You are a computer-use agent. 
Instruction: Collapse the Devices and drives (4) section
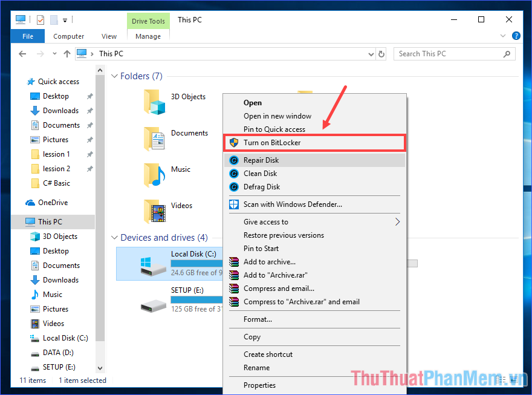pos(115,238)
